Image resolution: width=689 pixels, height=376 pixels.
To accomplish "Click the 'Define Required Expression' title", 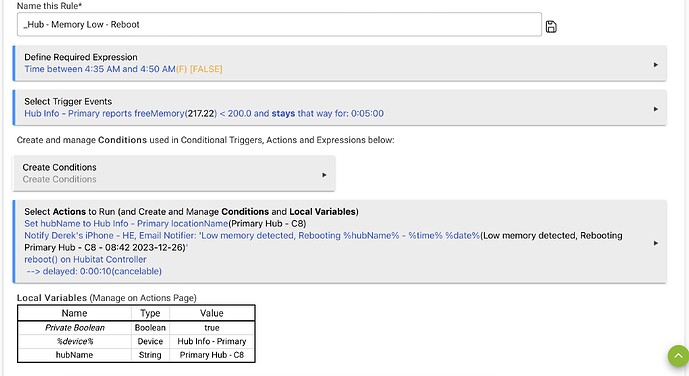I will coord(81,57).
